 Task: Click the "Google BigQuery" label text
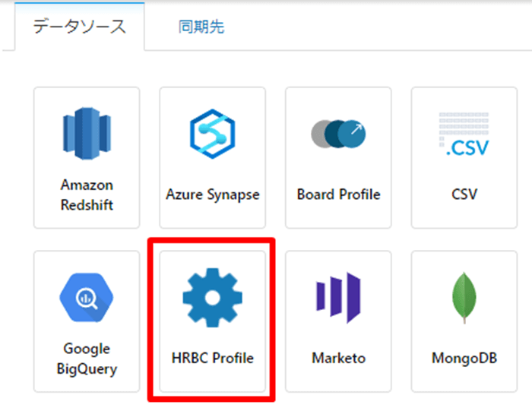point(87,359)
